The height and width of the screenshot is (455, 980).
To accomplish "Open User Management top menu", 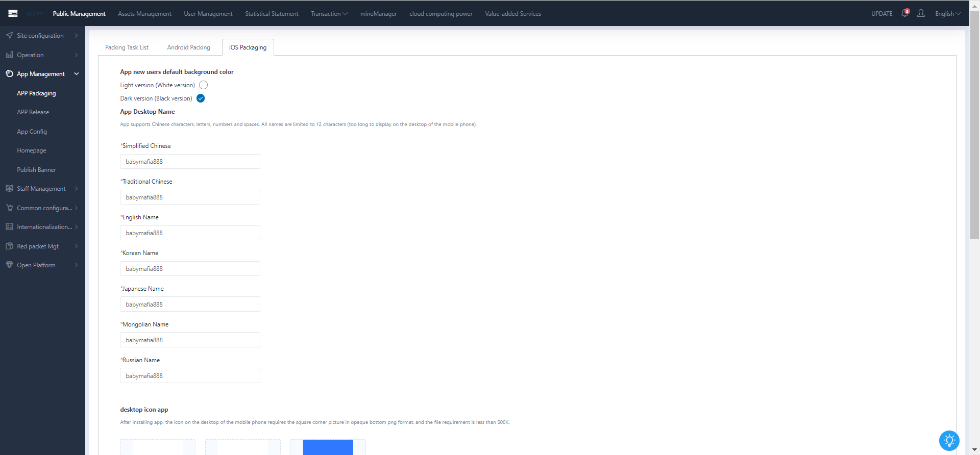I will click(208, 14).
